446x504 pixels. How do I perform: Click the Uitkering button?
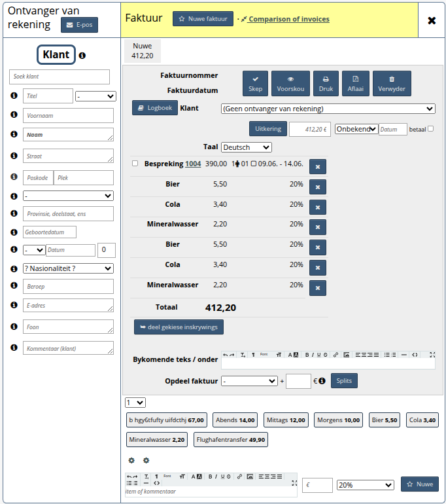point(268,128)
